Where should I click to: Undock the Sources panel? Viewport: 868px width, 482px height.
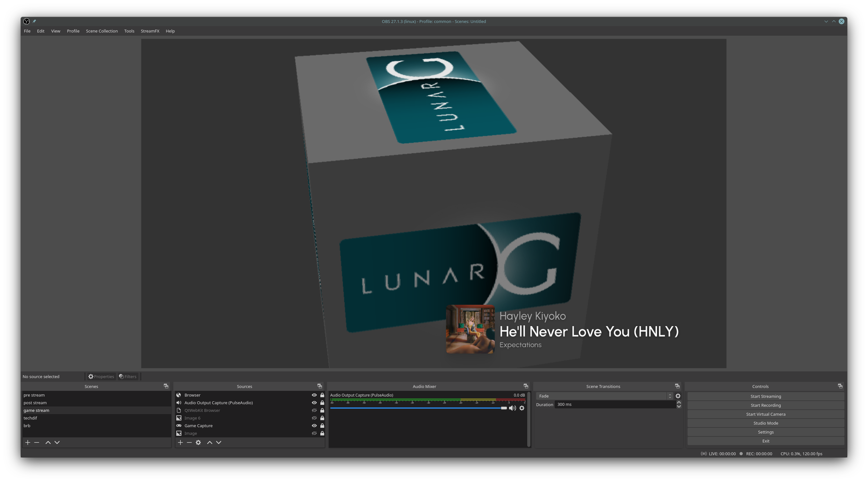tap(319, 386)
